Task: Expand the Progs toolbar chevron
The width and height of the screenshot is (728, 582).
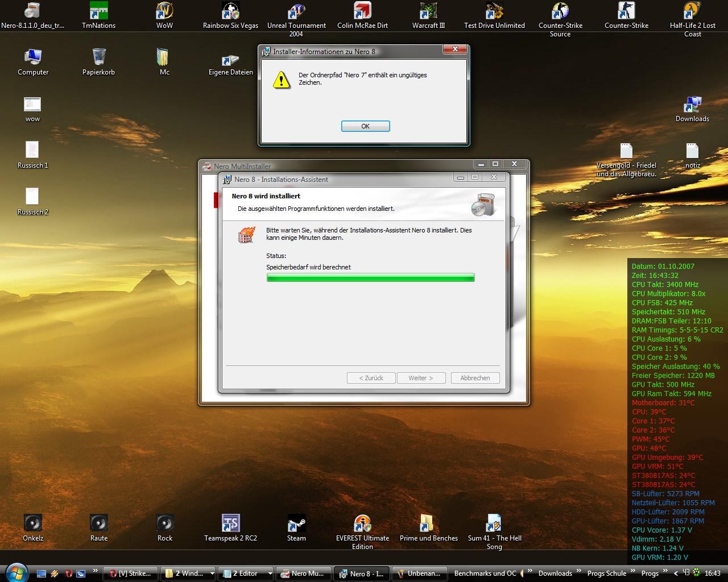Action: 665,571
